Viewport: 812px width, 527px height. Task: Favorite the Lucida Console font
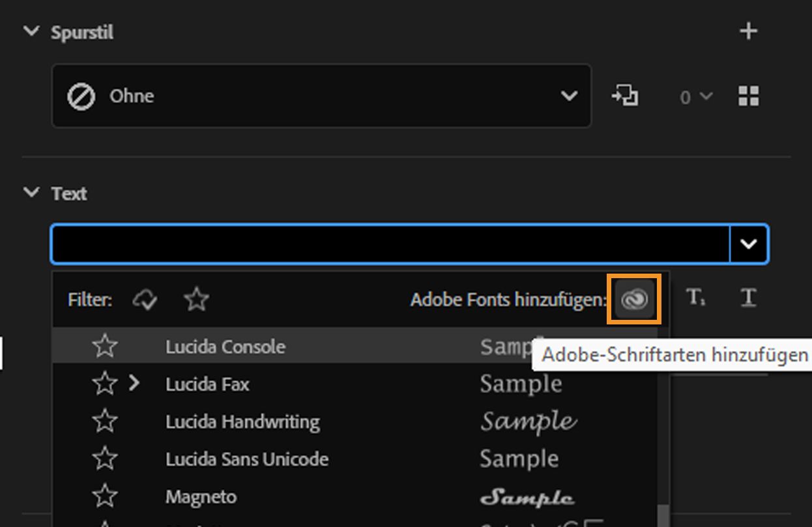click(x=105, y=346)
